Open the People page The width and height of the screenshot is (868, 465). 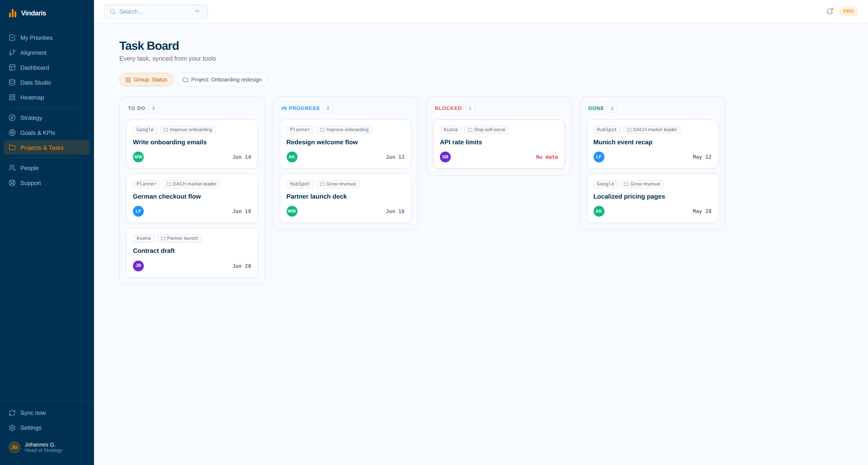click(x=47, y=168)
